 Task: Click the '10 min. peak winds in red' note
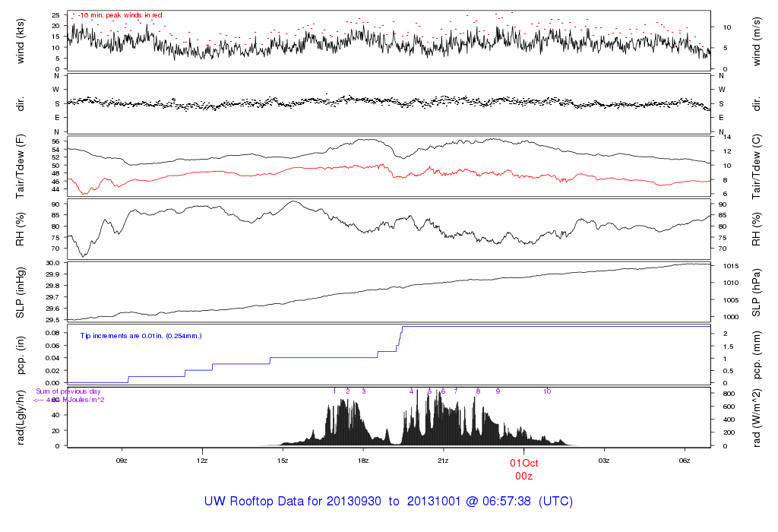(121, 15)
